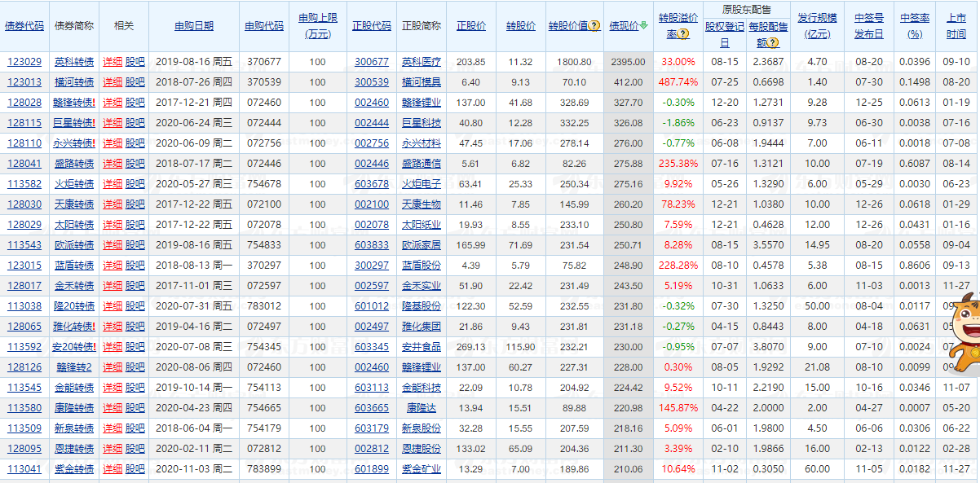Screen dimensions: 980x483
Task: Sort table by 转股价 header
Action: (x=520, y=26)
